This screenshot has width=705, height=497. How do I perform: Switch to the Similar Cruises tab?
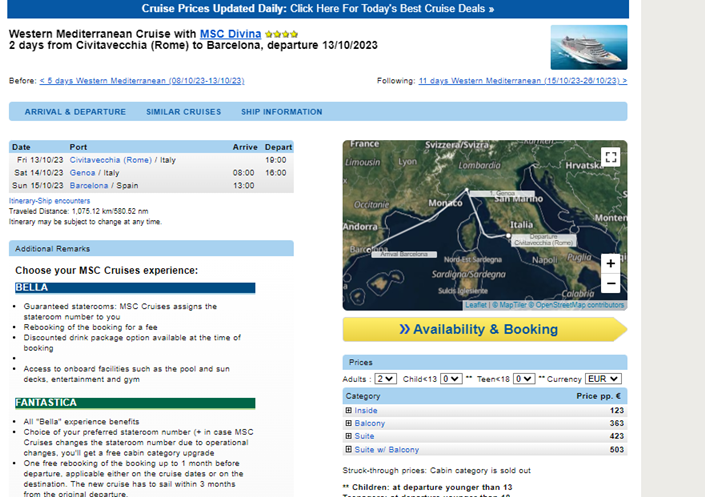tap(183, 112)
